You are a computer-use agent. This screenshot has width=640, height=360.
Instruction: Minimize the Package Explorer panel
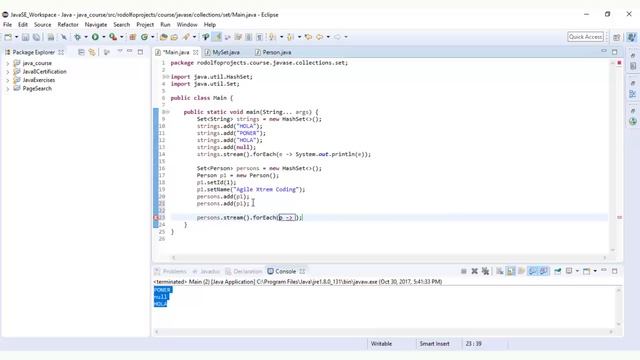[x=130, y=51]
